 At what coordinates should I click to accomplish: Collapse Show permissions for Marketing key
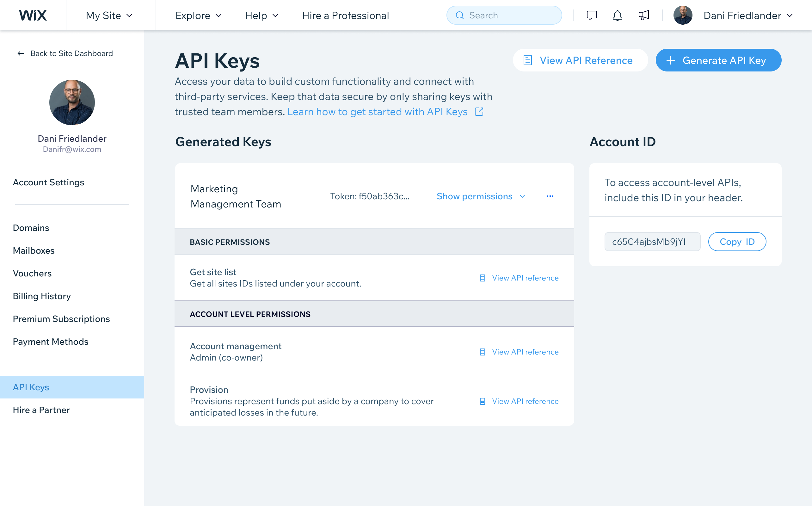(481, 196)
